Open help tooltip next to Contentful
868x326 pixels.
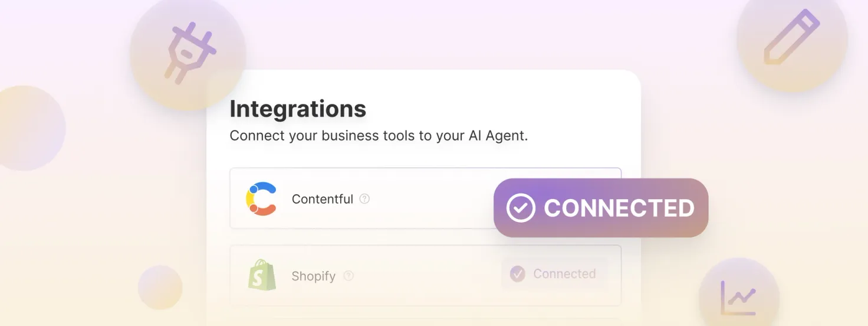click(364, 199)
